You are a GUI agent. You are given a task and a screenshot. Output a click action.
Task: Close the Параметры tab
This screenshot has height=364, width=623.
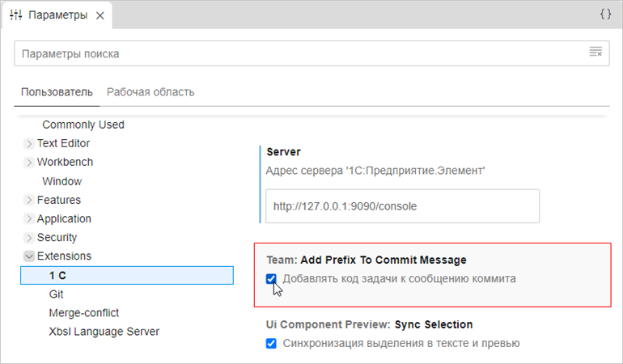click(100, 15)
